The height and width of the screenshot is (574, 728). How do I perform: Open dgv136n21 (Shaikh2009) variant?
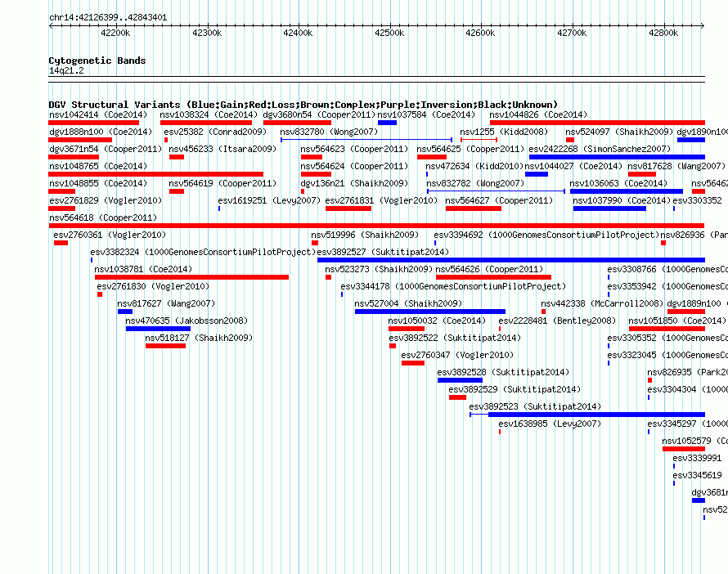click(x=354, y=183)
